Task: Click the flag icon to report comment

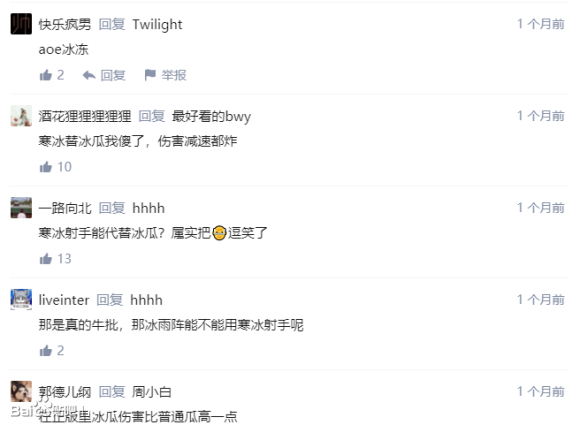Action: pyautogui.click(x=150, y=75)
